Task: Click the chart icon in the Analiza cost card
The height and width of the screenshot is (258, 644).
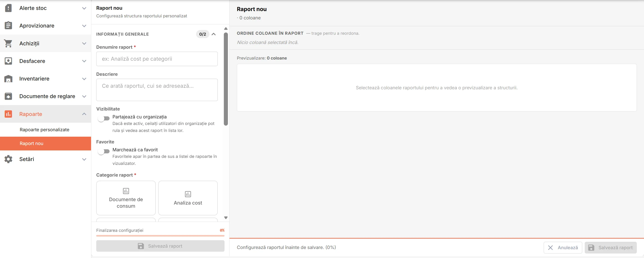Action: pos(188,194)
